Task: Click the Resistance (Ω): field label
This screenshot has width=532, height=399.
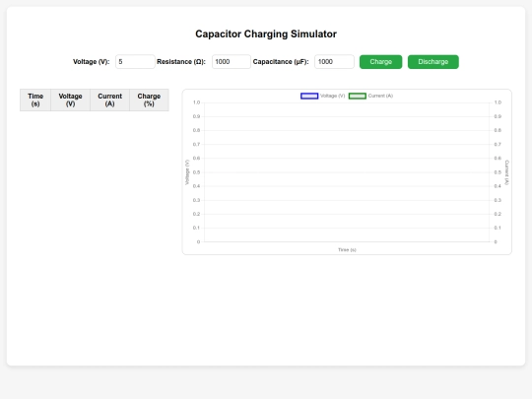Action: pyautogui.click(x=181, y=62)
